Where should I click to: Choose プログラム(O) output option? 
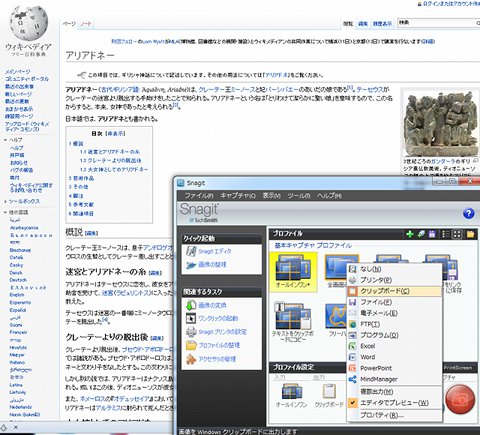395,335
